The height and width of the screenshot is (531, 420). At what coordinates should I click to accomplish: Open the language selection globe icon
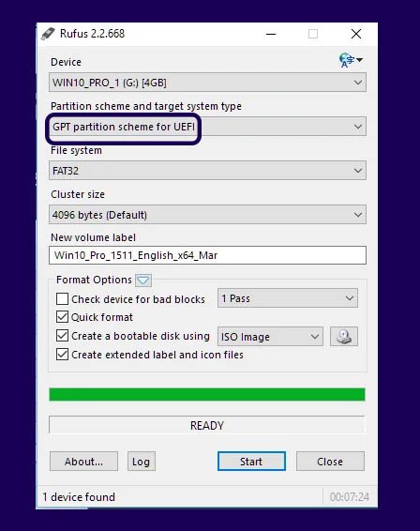tap(351, 60)
